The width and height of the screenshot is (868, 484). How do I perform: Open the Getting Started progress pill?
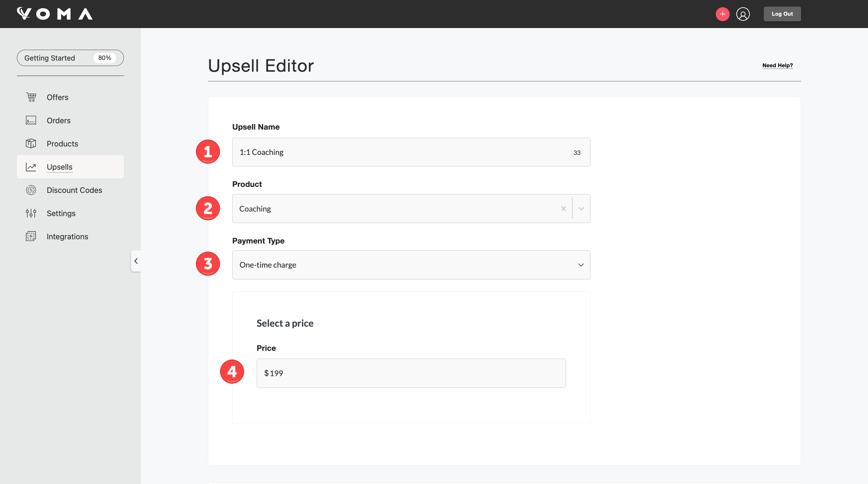click(x=70, y=58)
